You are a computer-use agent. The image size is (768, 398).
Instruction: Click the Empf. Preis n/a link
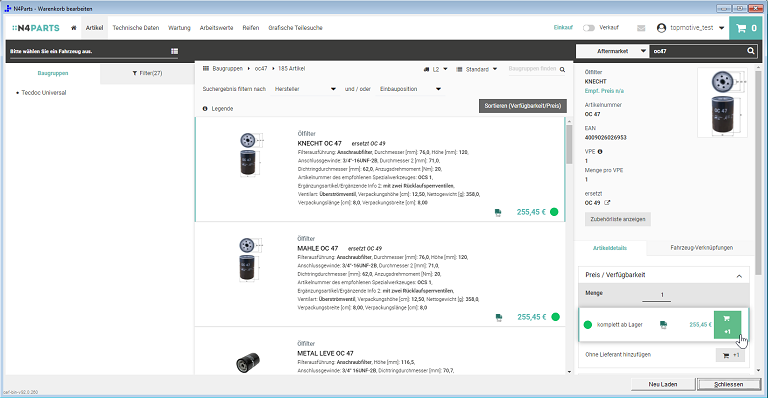click(x=604, y=91)
